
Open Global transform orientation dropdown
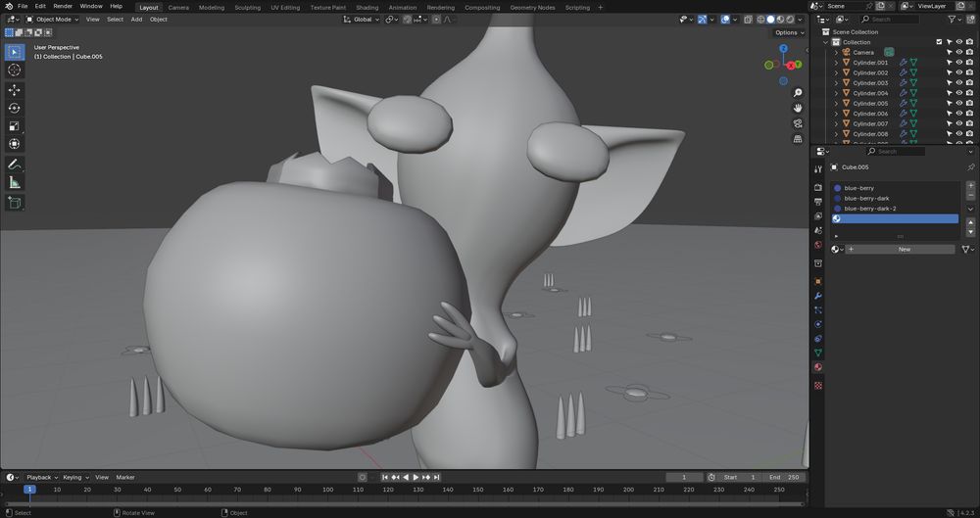coord(362,20)
